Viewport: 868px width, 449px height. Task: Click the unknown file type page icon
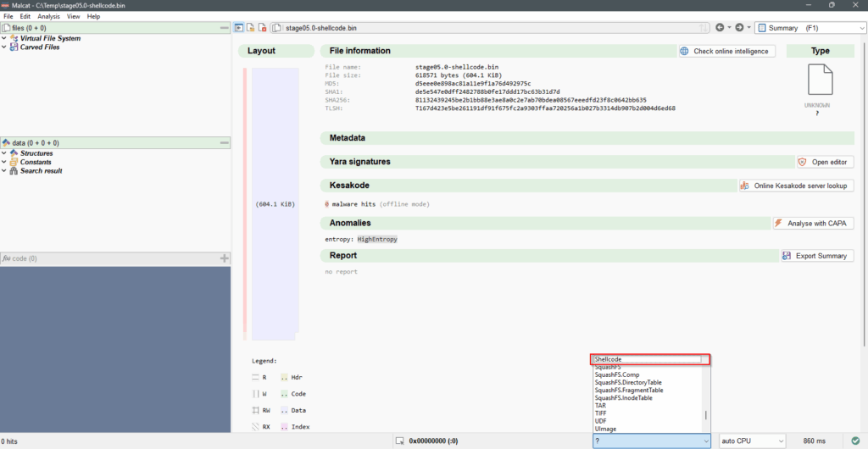click(821, 80)
